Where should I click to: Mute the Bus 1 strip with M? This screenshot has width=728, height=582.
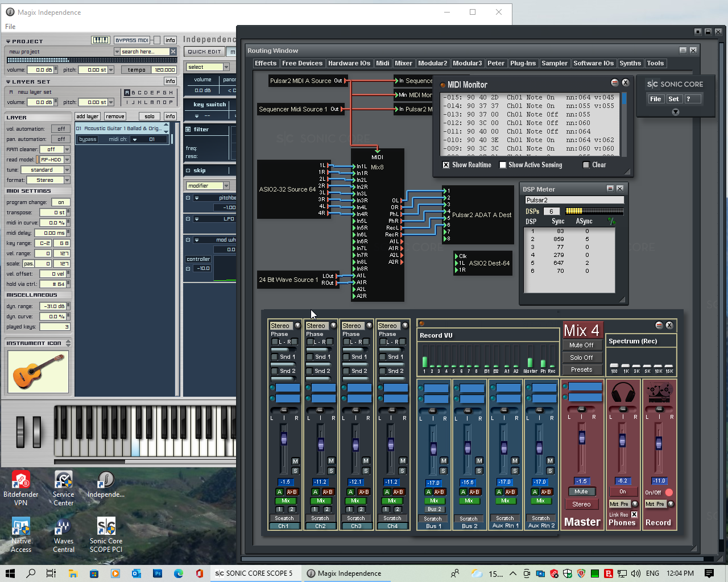444,461
